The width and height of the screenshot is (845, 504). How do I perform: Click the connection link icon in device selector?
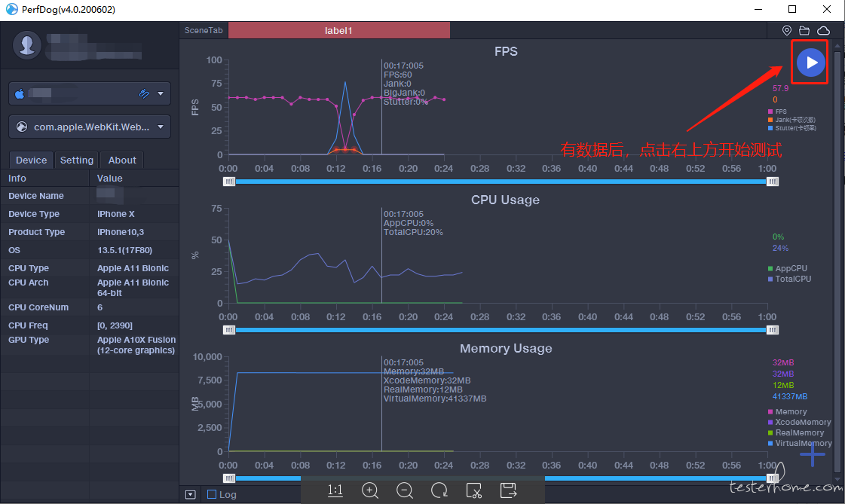143,93
